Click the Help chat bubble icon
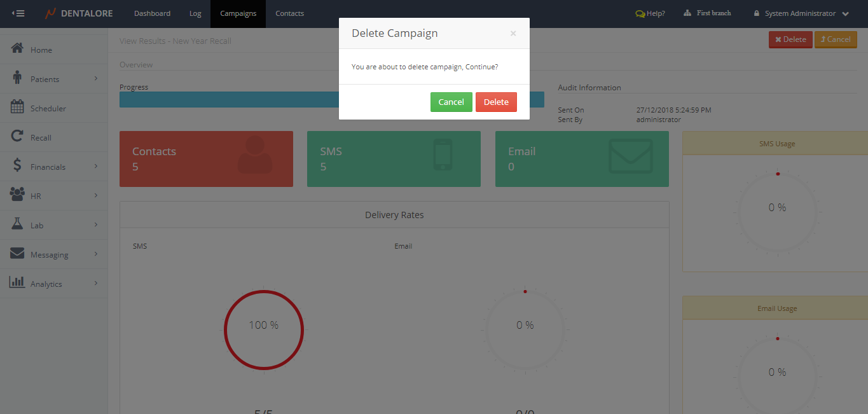868x414 pixels. (x=640, y=13)
